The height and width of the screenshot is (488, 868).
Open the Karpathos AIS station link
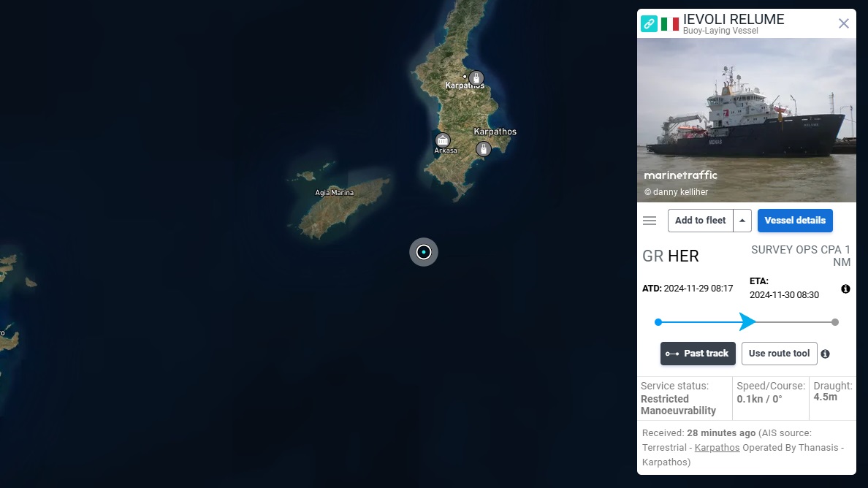tap(717, 448)
